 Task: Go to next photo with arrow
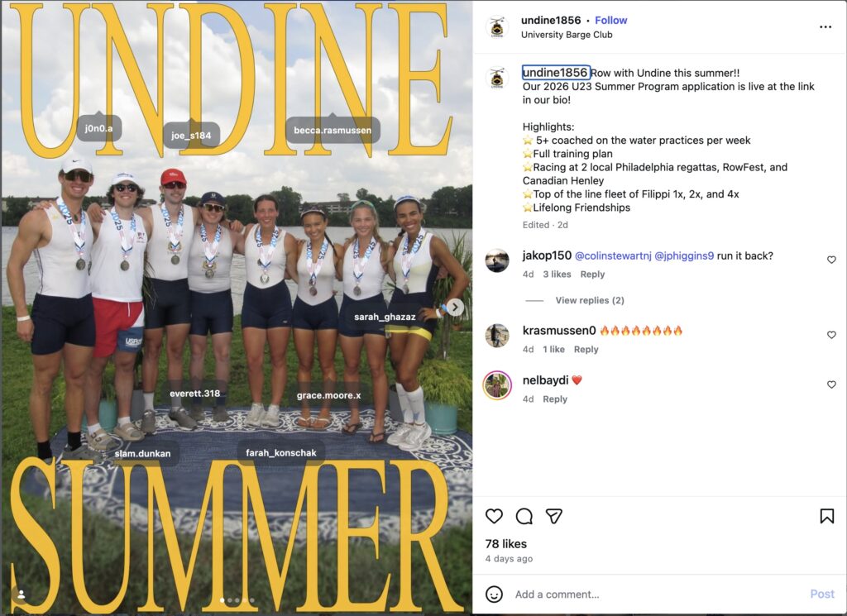[455, 308]
